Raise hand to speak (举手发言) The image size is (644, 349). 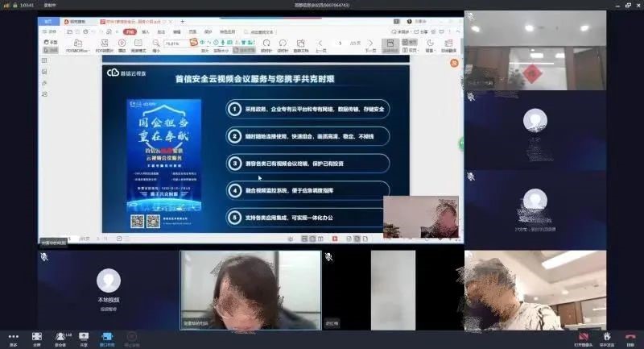tap(607, 339)
